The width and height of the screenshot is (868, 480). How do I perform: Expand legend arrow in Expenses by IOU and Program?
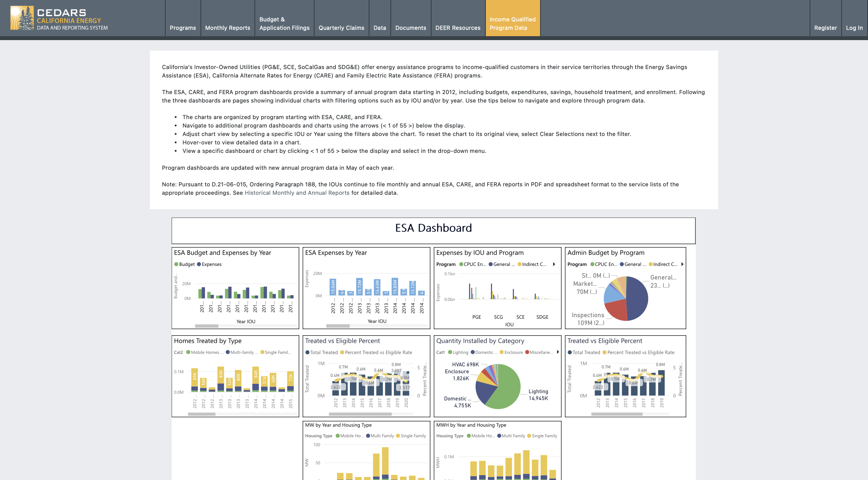(x=554, y=264)
